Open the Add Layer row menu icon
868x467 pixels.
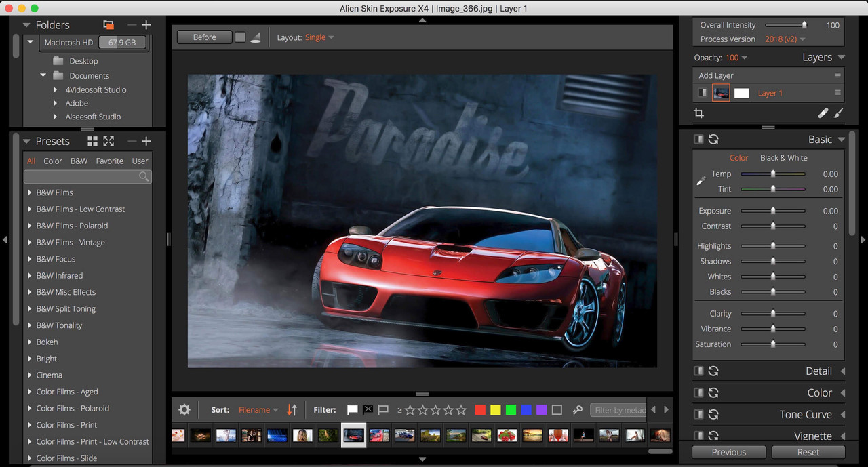838,75
